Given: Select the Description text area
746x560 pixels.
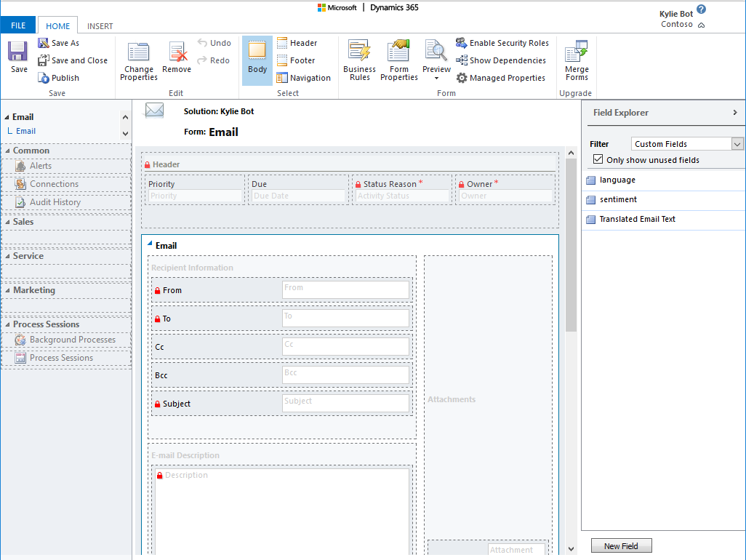Looking at the screenshot, I should [282, 511].
